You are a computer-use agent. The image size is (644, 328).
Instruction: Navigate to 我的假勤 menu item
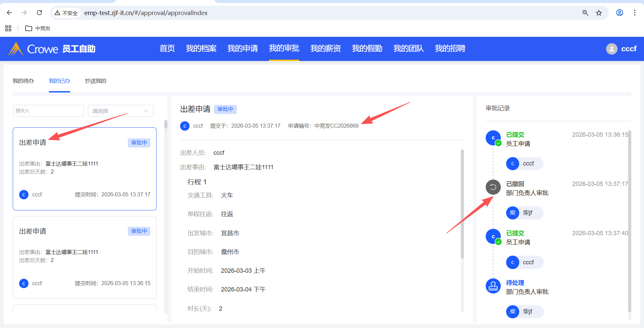(x=367, y=49)
